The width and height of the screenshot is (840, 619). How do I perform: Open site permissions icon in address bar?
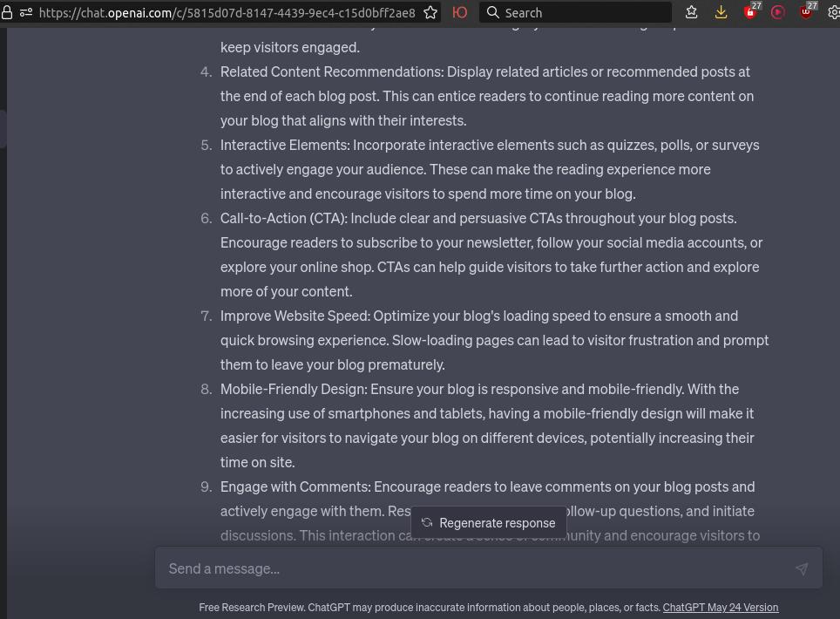click(x=26, y=12)
